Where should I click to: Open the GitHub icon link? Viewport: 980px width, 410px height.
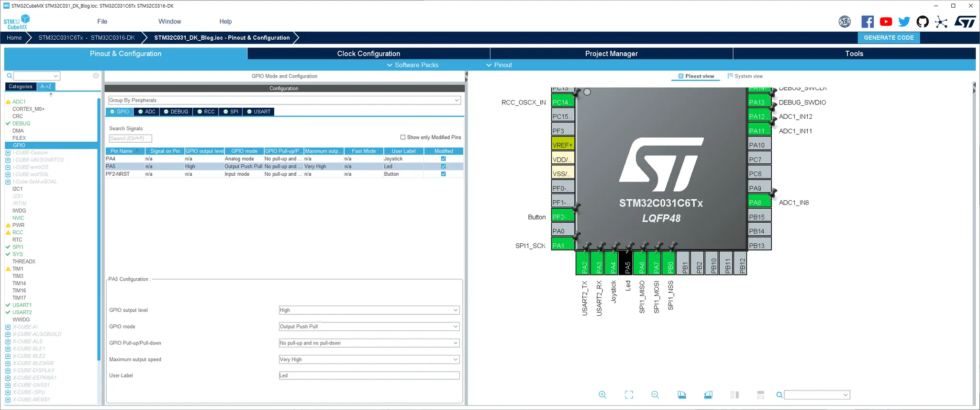923,22
